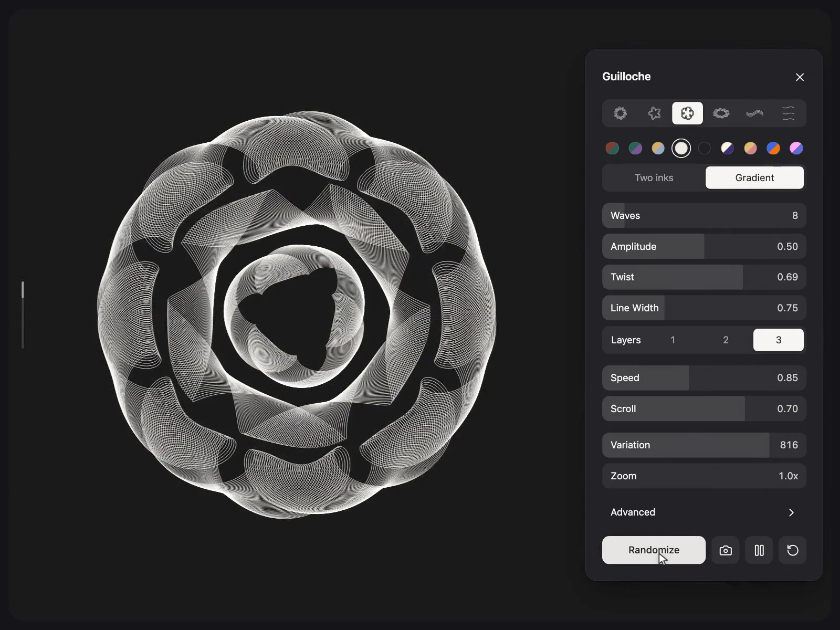Viewport: 840px width, 630px height.
Task: Select the three wavy lines pattern icon
Action: click(x=789, y=113)
